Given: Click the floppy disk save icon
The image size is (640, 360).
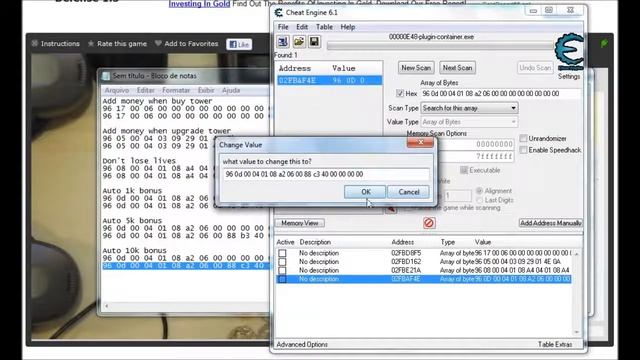Looking at the screenshot, I should 314,41.
